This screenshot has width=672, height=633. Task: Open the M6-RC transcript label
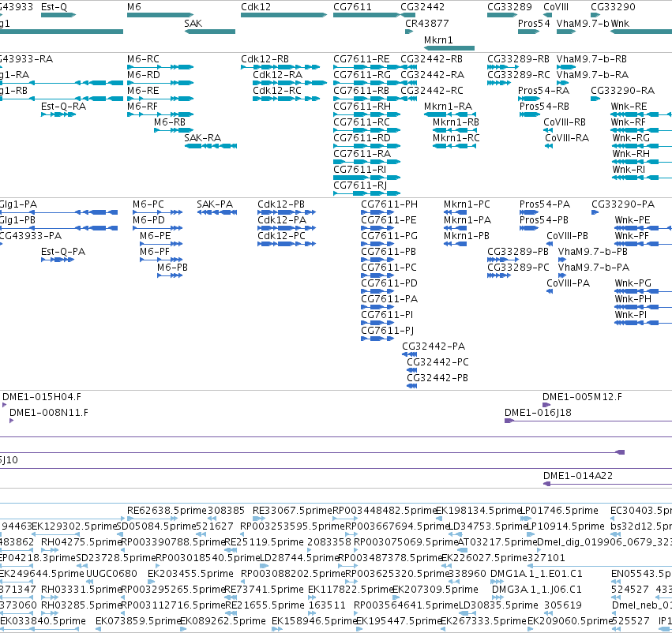(x=143, y=59)
